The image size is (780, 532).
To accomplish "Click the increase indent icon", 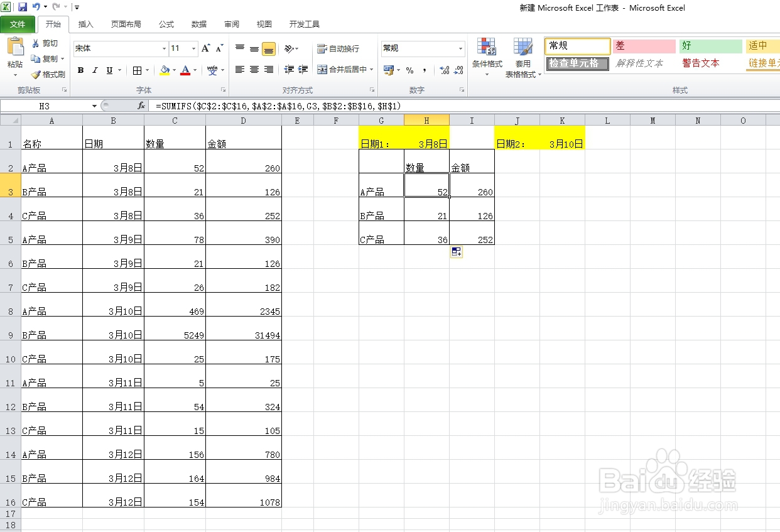I will (x=303, y=70).
